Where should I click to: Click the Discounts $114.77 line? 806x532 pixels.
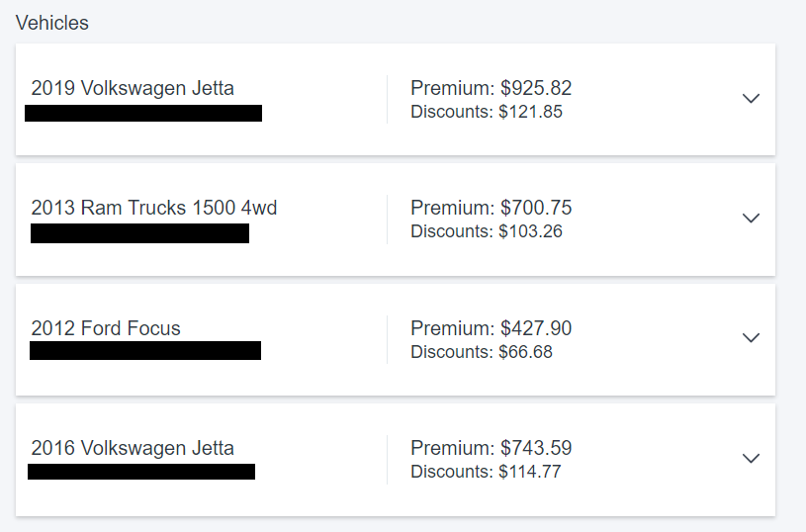click(486, 472)
